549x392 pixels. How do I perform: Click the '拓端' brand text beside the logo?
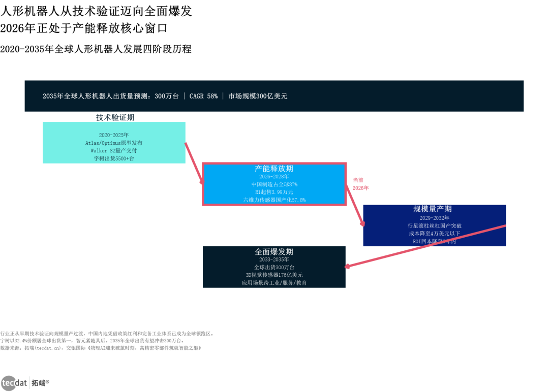click(x=40, y=383)
